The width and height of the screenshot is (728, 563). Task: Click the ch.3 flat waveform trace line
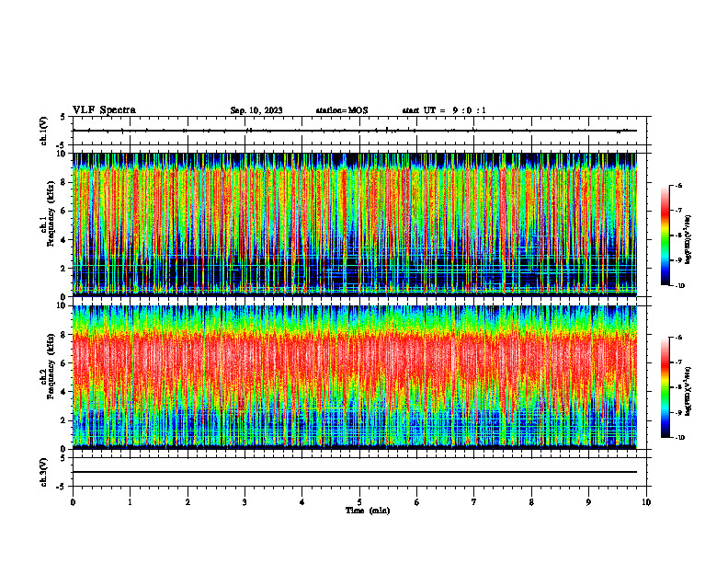(355, 472)
